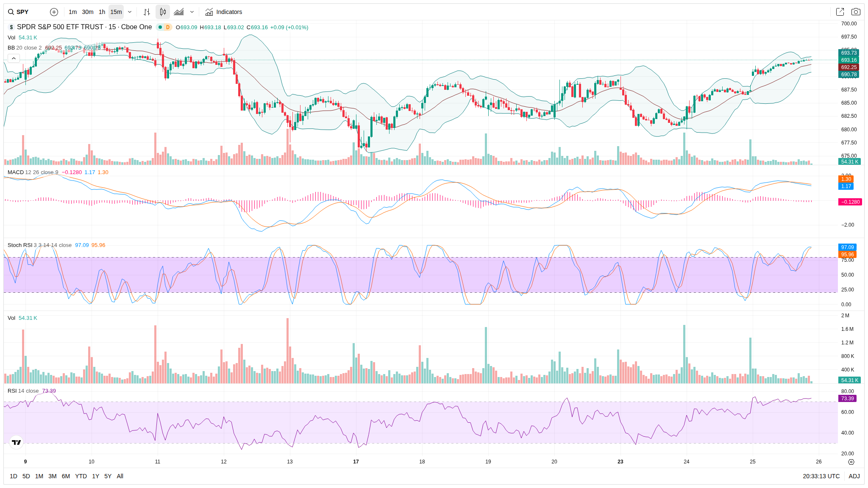
Task: Open the time axis settings gear
Action: (851, 462)
